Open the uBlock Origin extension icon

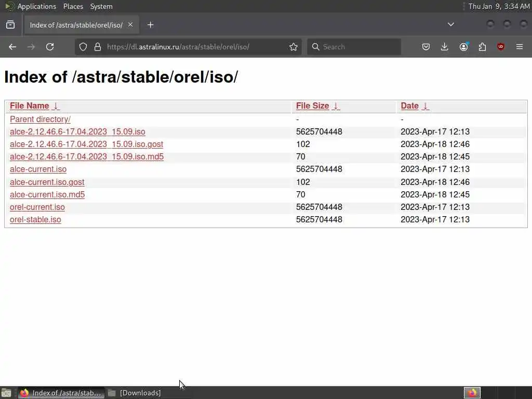click(x=501, y=47)
